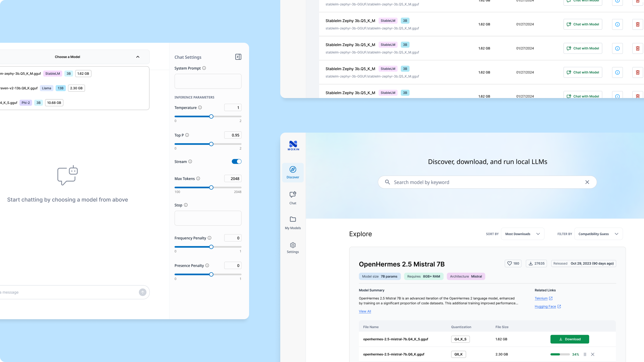This screenshot has width=644, height=362.
Task: Go to My Models in sidebar
Action: point(293,223)
